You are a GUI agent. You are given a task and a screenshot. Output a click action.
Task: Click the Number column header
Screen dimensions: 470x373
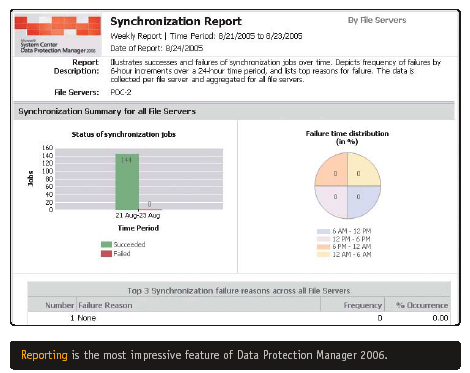coord(60,305)
